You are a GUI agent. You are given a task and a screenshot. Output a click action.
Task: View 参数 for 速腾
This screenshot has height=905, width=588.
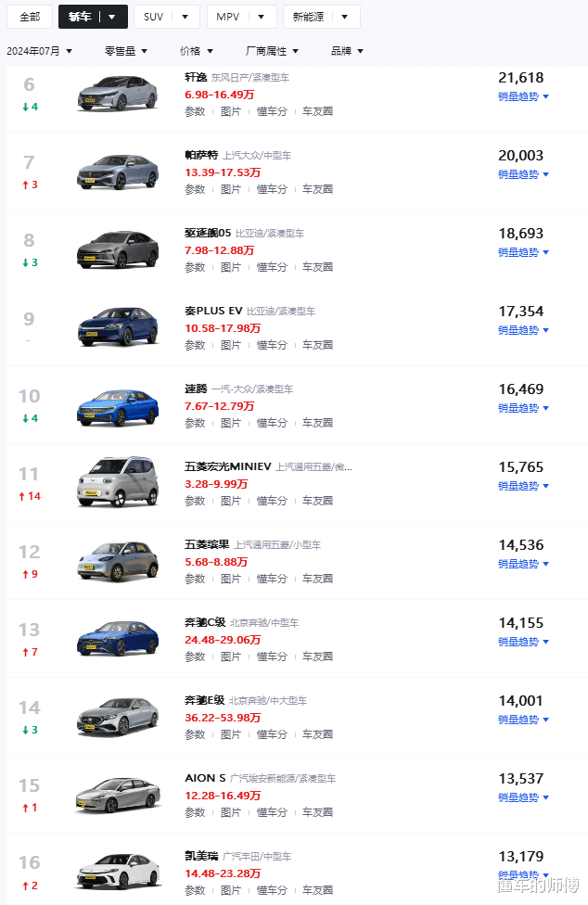point(195,423)
